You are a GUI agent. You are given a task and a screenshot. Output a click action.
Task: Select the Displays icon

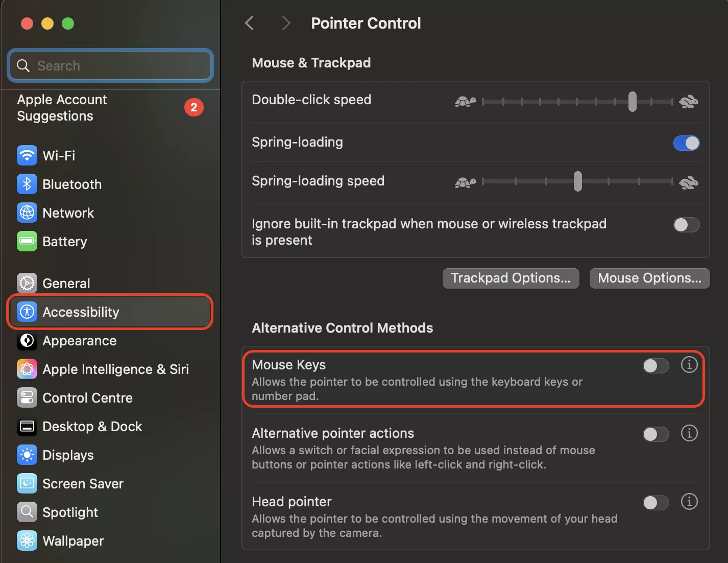click(27, 455)
